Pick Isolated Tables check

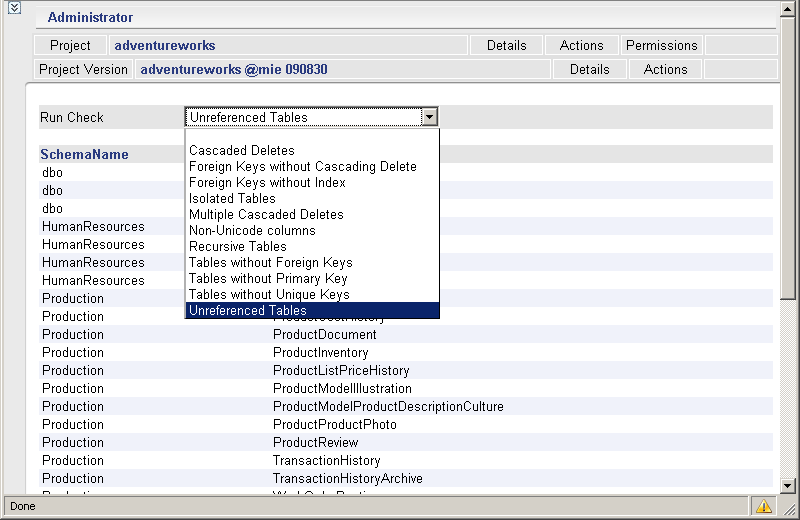click(232, 199)
